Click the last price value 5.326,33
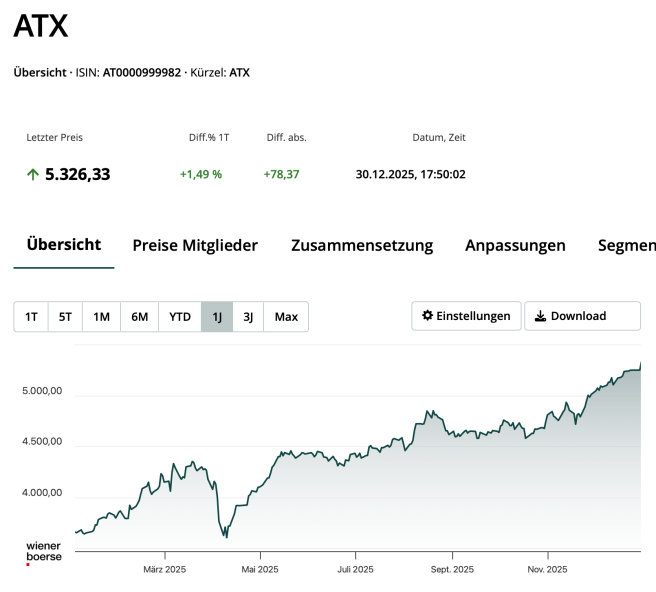 [x=77, y=175]
